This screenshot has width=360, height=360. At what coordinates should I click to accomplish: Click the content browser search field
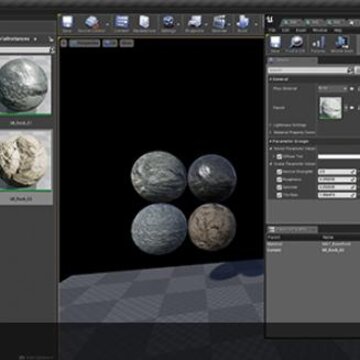pos(25,50)
